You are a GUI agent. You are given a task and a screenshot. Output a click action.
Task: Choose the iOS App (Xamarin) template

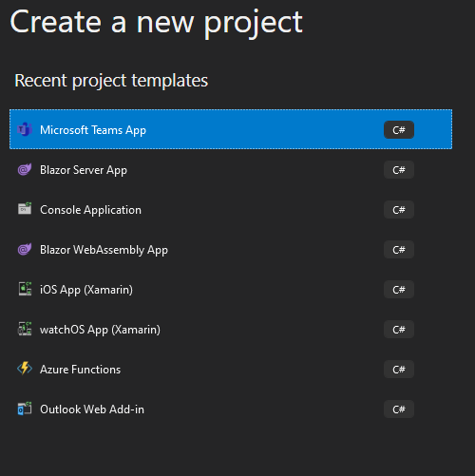coord(231,290)
